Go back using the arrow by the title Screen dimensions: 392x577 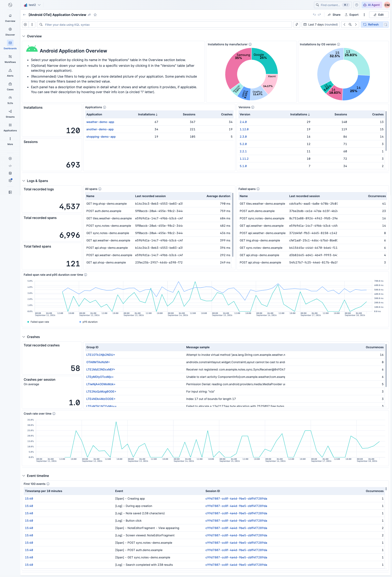tap(24, 15)
